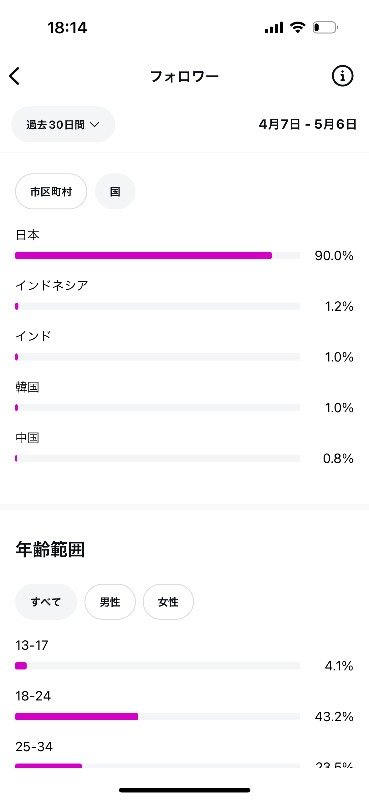The height and width of the screenshot is (800, 369).
Task: Tap the 18:14 clock in status bar
Action: (67, 28)
